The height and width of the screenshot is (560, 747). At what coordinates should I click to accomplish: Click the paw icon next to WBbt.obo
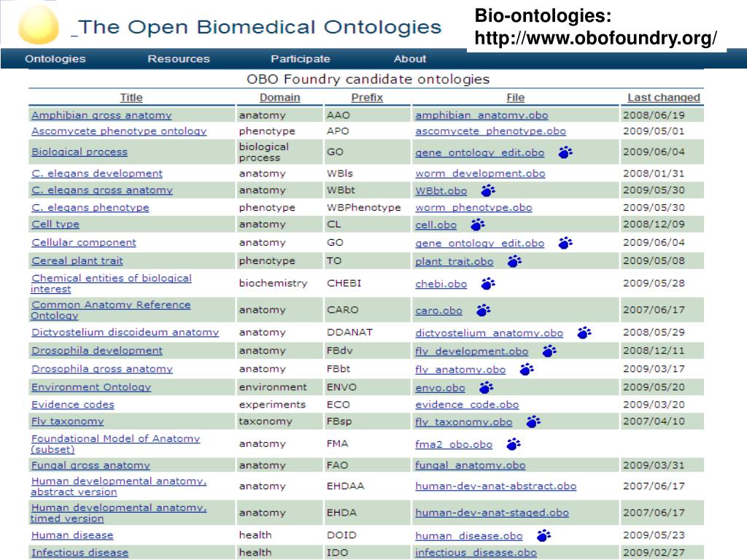coord(488,190)
